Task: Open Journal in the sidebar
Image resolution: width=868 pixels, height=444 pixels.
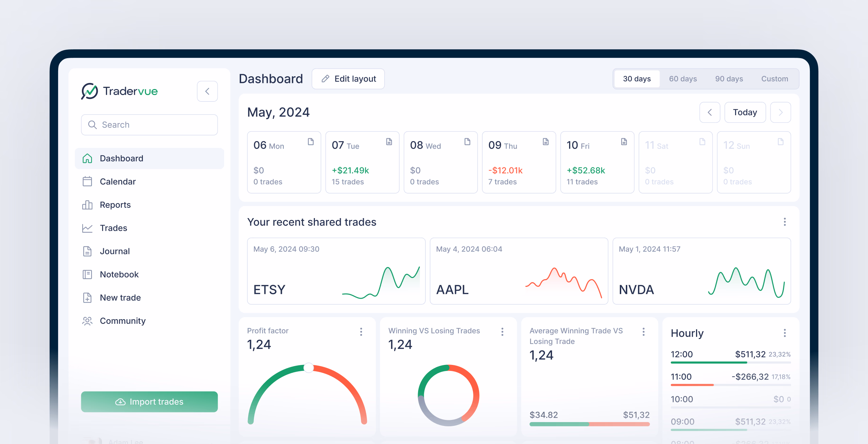Action: (149, 251)
